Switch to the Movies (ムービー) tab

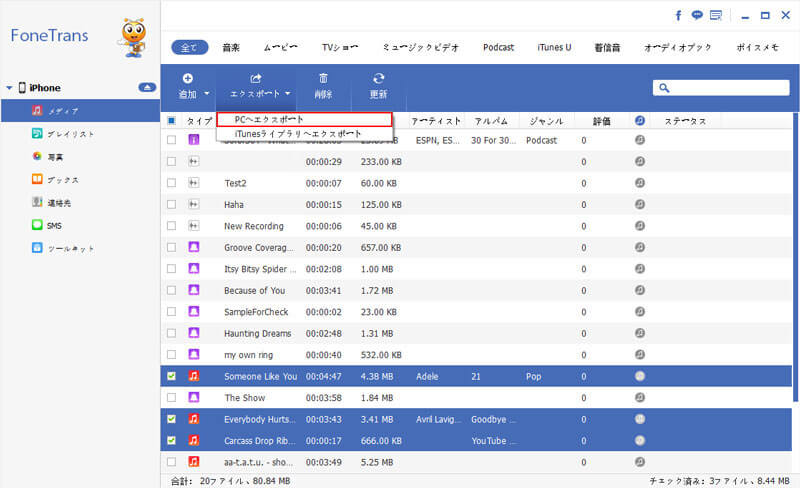click(281, 47)
